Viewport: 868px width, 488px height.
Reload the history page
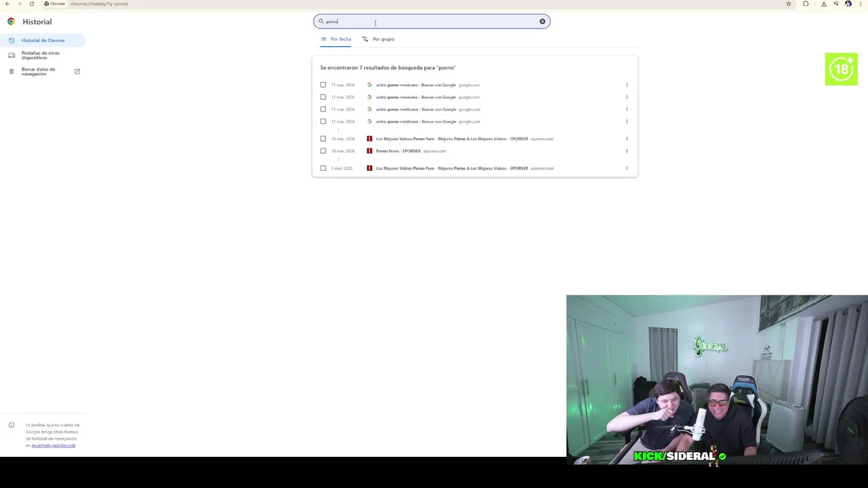point(31,3)
